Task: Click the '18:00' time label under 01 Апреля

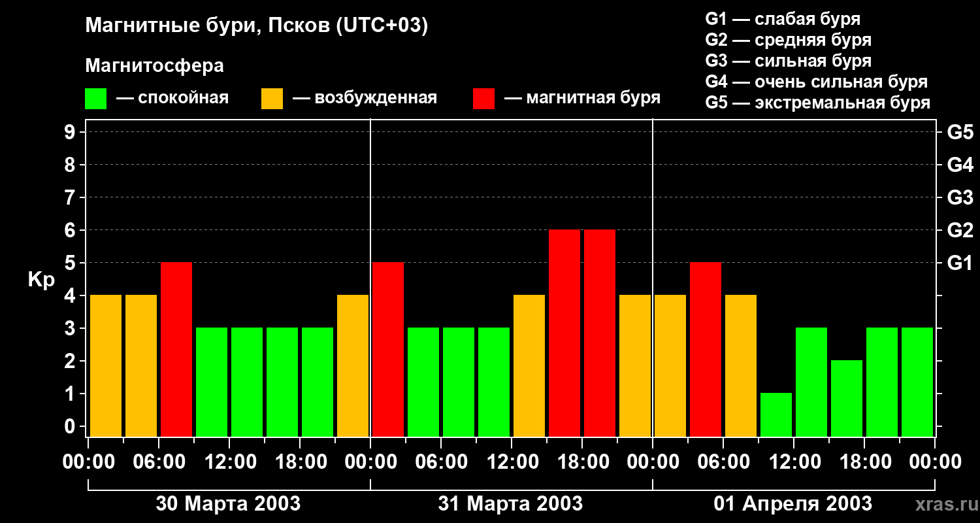Action: 864,462
